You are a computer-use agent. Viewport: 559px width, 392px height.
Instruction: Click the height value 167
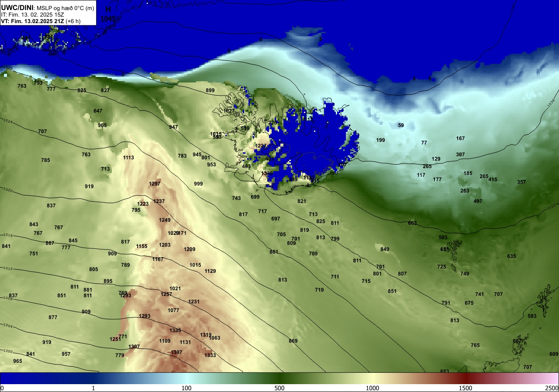[460, 138]
